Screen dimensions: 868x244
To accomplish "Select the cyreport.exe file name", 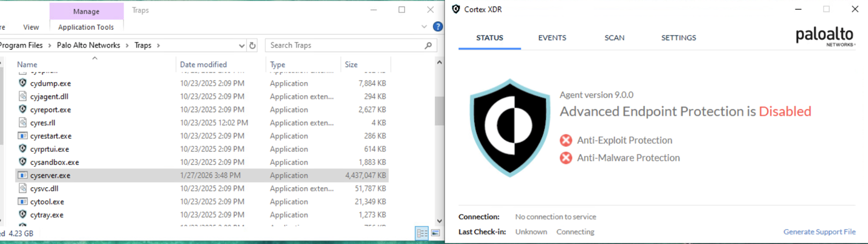I will point(50,110).
